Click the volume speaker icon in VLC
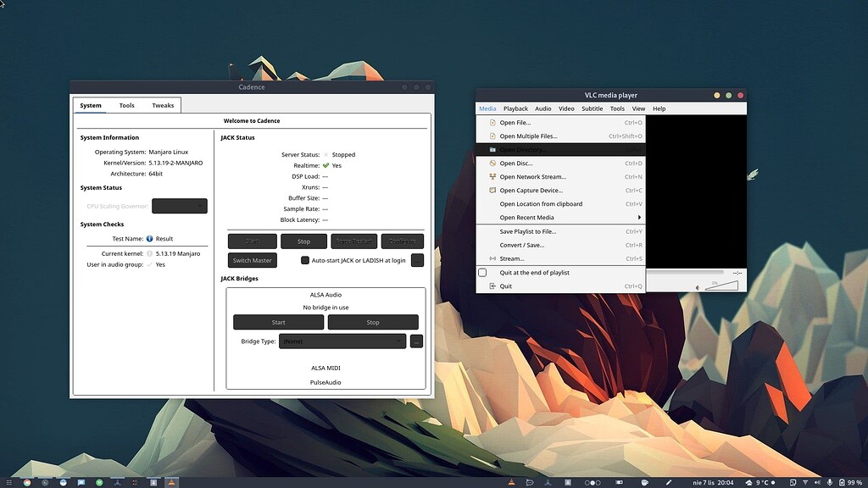 click(699, 287)
